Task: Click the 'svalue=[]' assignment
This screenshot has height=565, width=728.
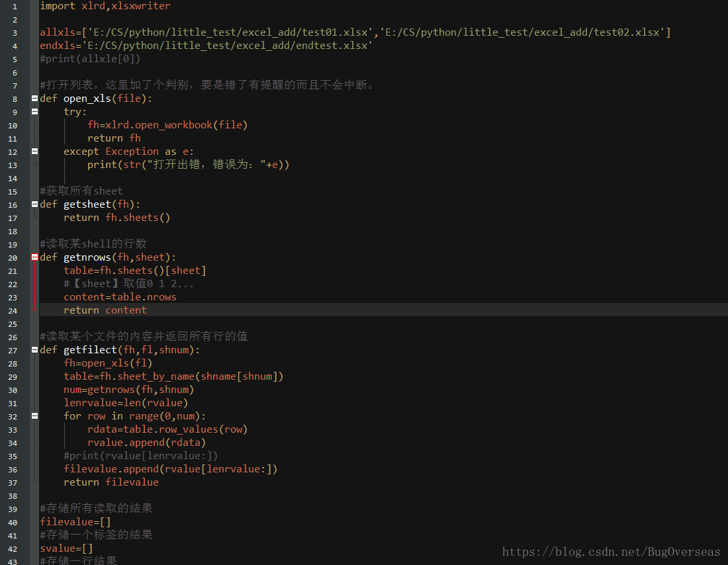Action: [66, 548]
